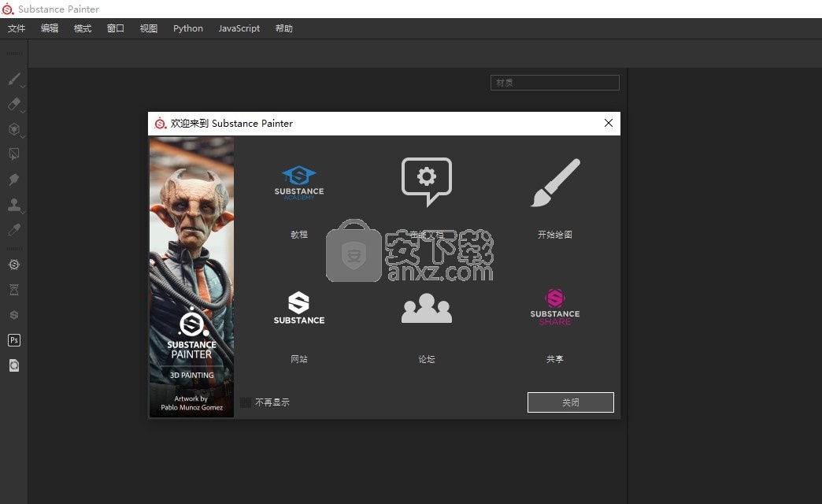The width and height of the screenshot is (822, 504).
Task: Expand the eraser tool dropdown arrow
Action: pos(23,112)
